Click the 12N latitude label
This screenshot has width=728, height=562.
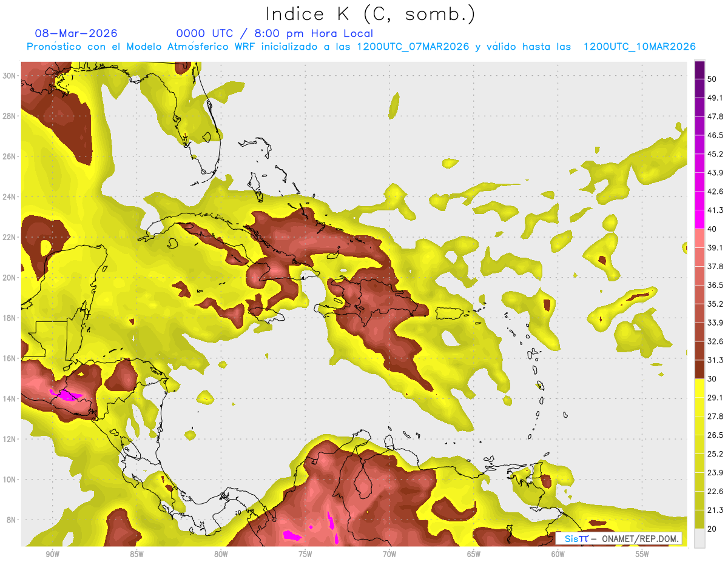9,439
